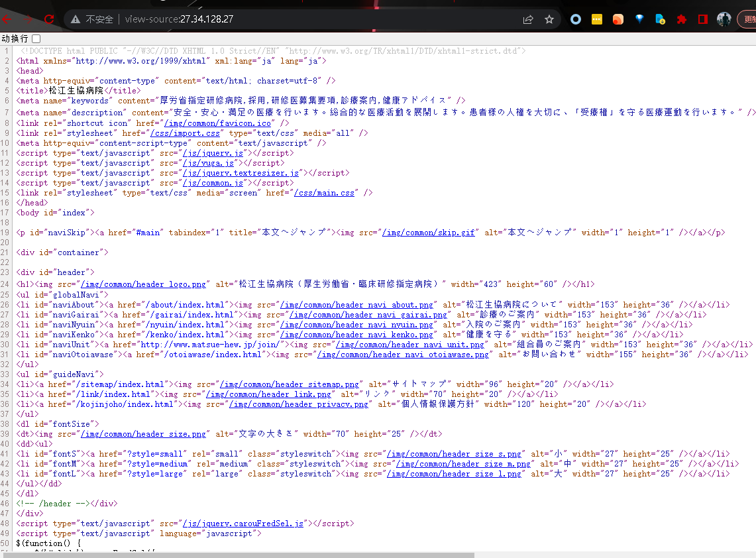Open the header_navi_unit.png link
This screenshot has width=756, height=558.
coord(410,345)
